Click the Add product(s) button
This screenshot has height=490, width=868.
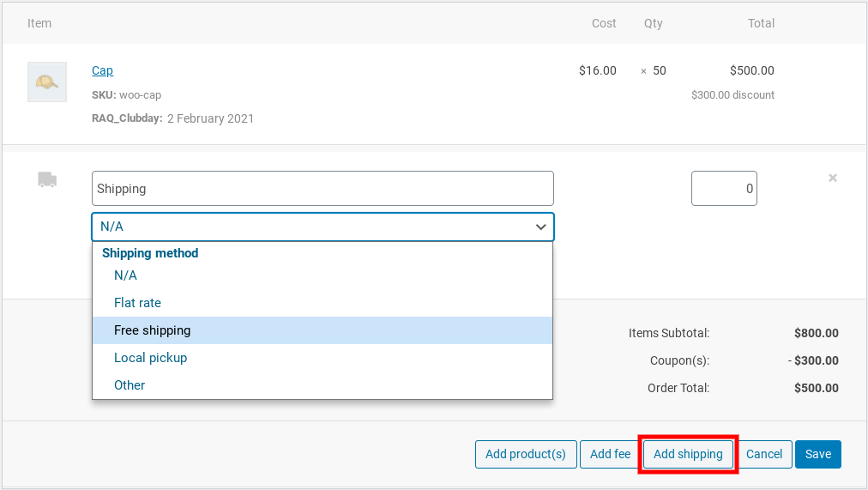(526, 454)
